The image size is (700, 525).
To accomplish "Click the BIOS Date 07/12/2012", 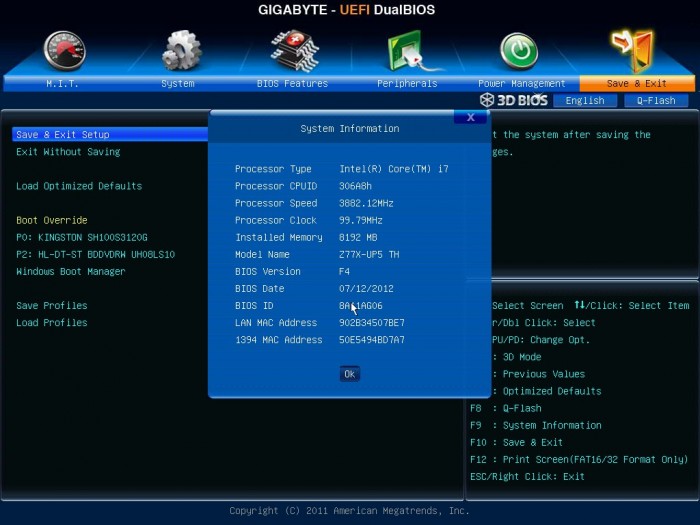I will 366,288.
